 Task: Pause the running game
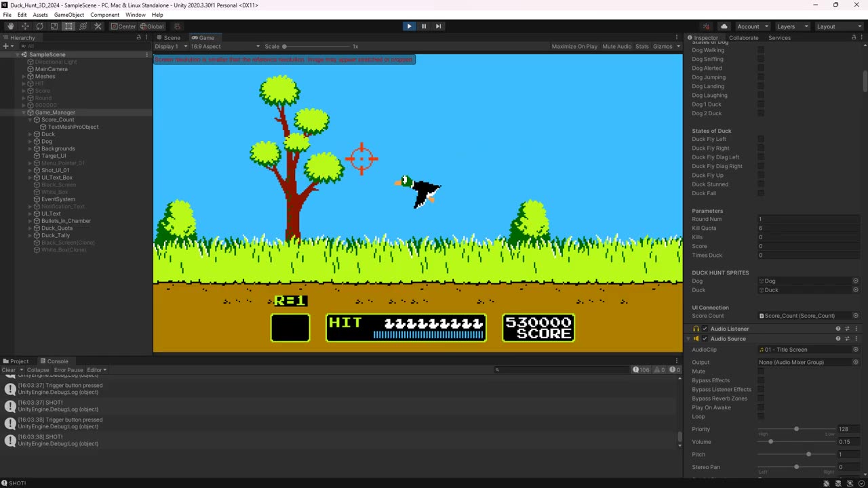[x=424, y=26]
